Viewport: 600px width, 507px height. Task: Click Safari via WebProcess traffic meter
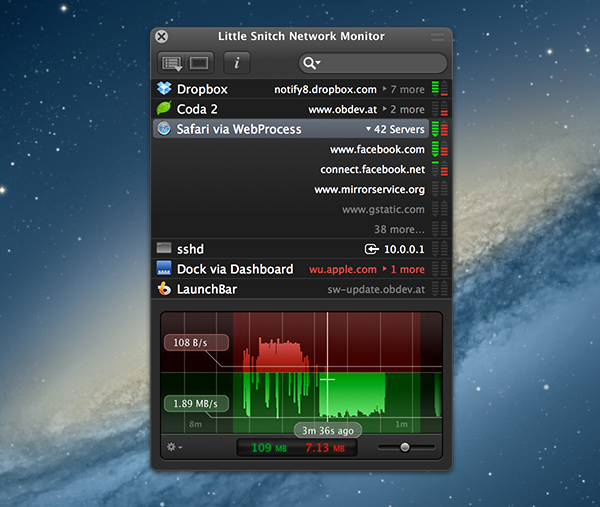(x=440, y=129)
